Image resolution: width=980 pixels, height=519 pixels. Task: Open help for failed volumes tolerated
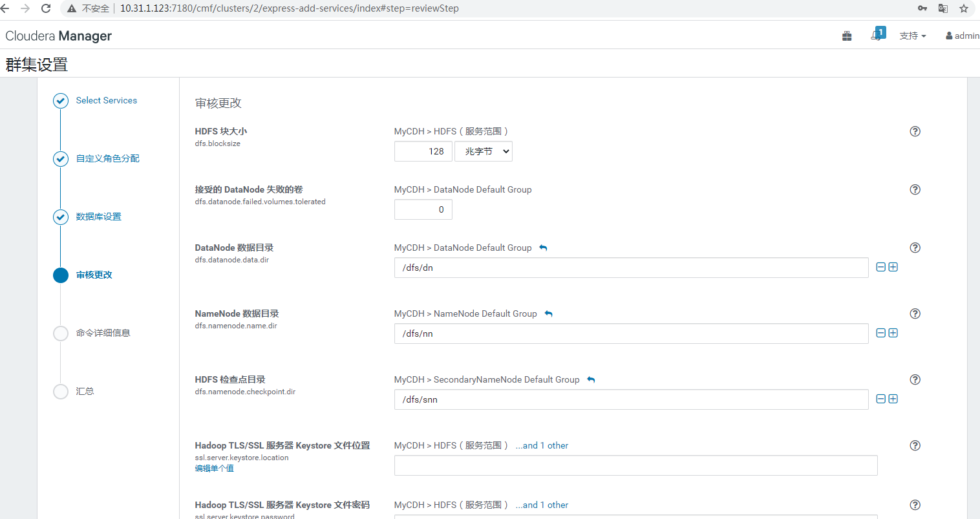pos(915,189)
